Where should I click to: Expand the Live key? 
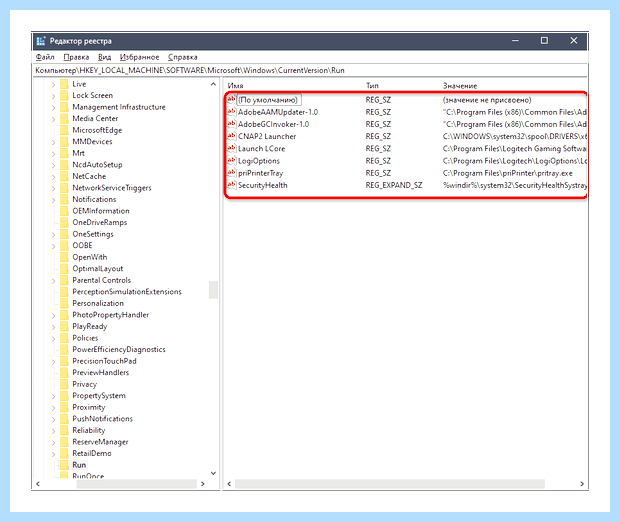pyautogui.click(x=53, y=84)
